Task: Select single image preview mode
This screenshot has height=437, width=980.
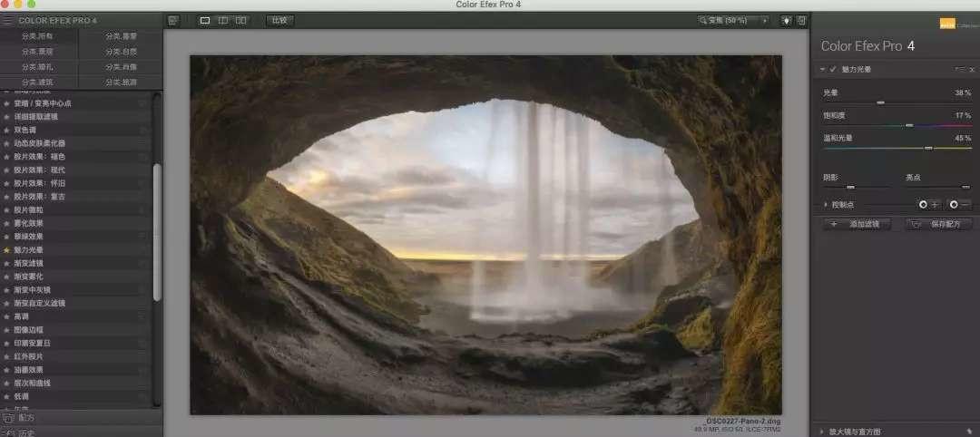Action: 205,21
